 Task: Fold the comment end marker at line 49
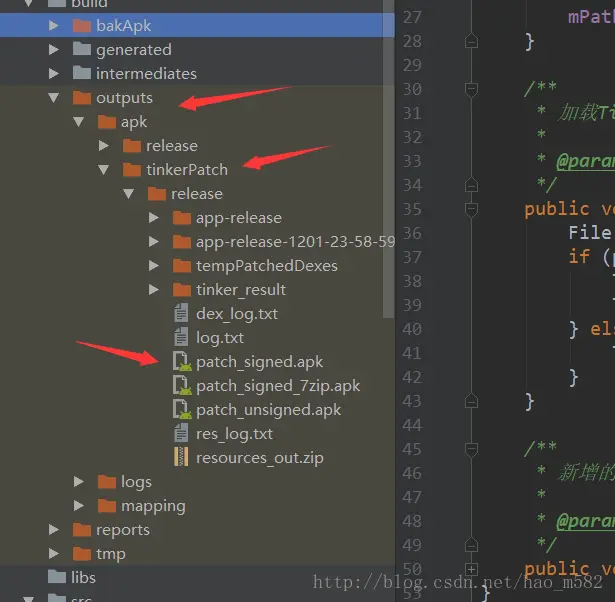click(x=471, y=545)
